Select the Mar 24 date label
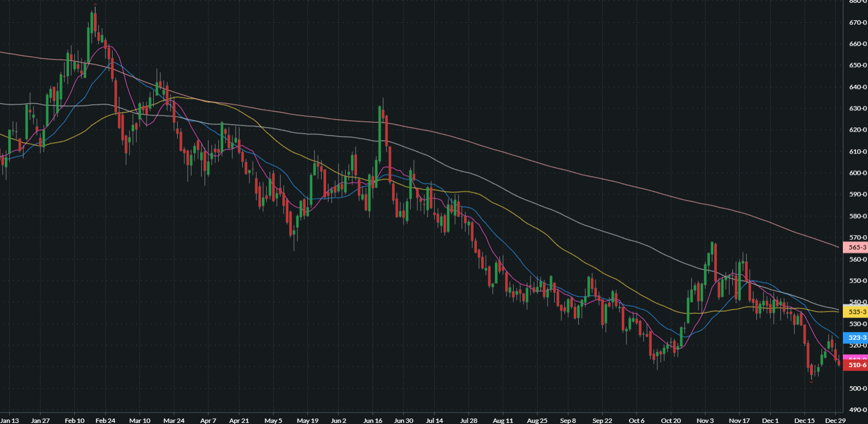The width and height of the screenshot is (868, 424). [174, 421]
